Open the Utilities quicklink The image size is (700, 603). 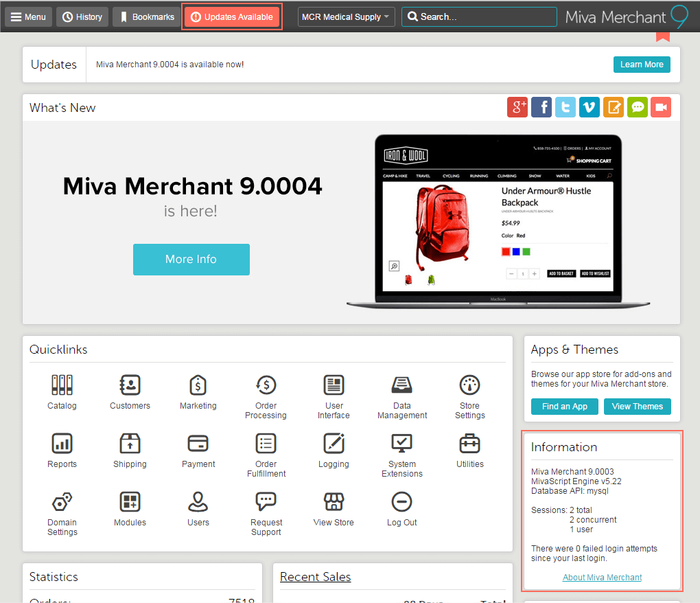click(469, 451)
